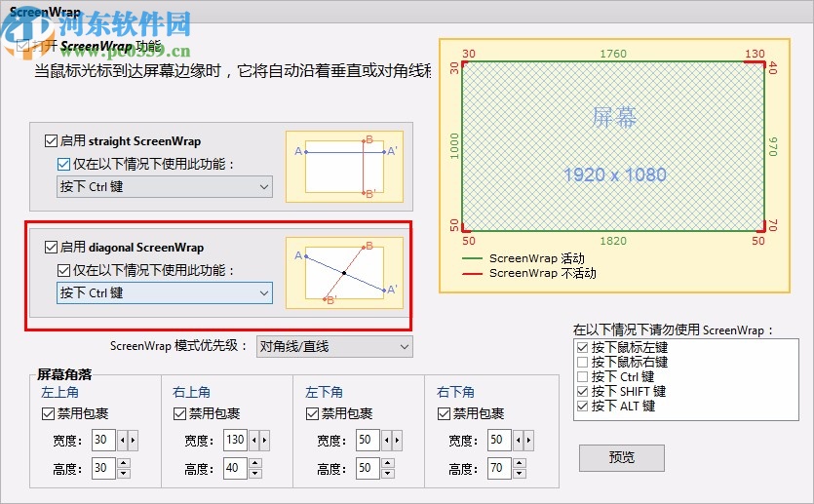This screenshot has width=814, height=504.
Task: Click the 左上角 width field showing 30
Action: pos(103,440)
